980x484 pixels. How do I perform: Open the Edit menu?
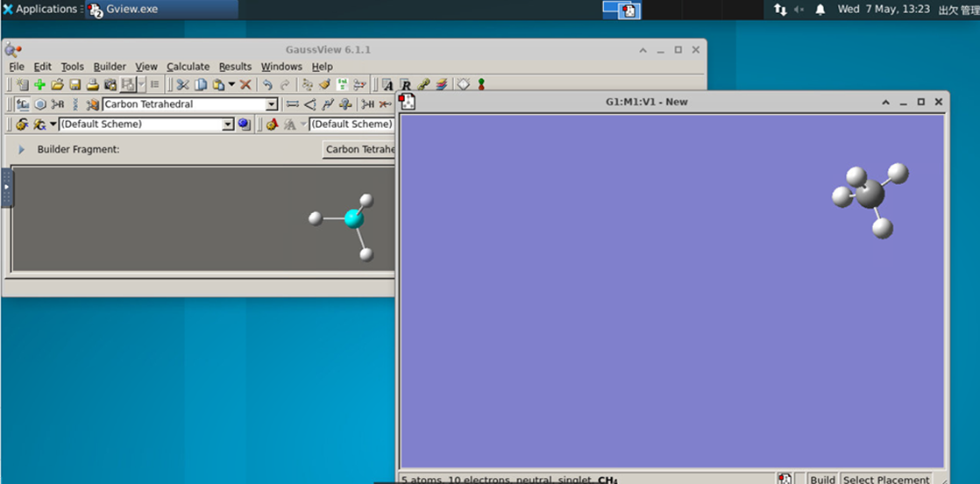click(x=42, y=67)
